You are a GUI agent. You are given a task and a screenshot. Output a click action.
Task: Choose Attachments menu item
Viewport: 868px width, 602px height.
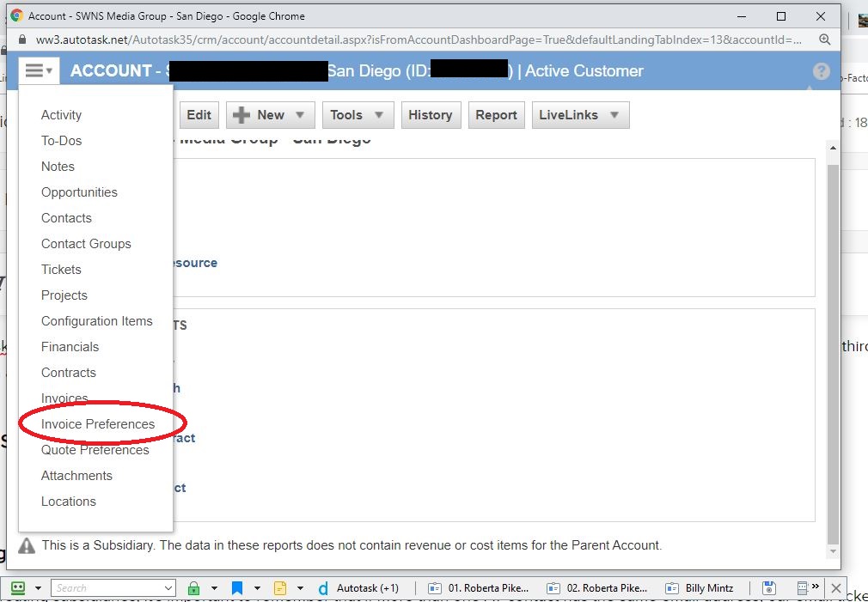pyautogui.click(x=76, y=476)
